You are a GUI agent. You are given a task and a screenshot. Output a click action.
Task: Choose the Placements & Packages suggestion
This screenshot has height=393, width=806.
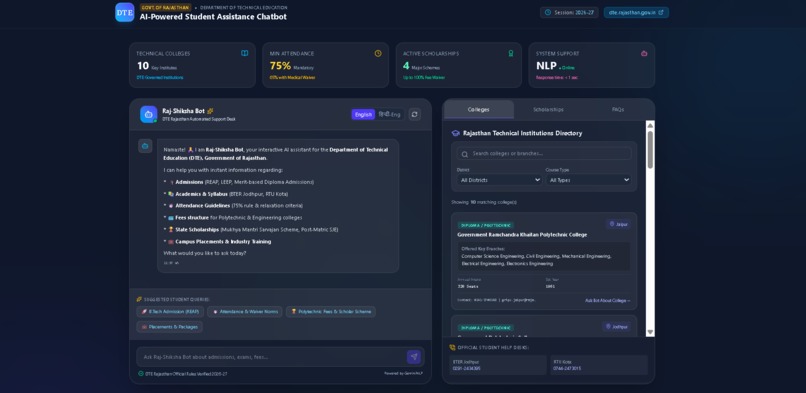click(x=170, y=327)
